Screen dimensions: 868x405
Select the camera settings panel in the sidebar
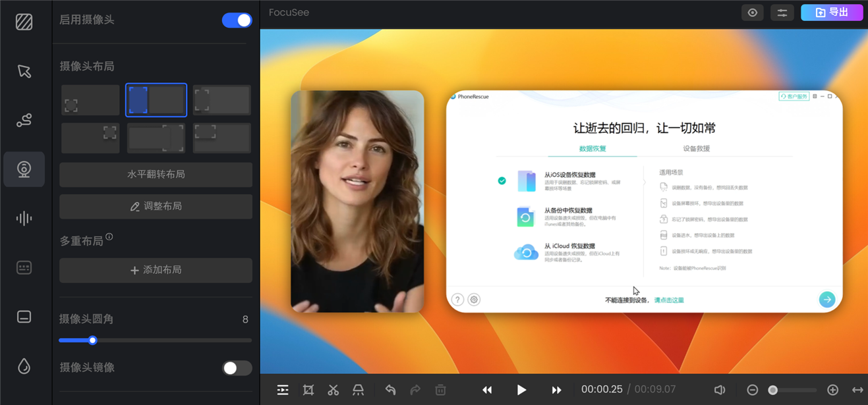24,169
